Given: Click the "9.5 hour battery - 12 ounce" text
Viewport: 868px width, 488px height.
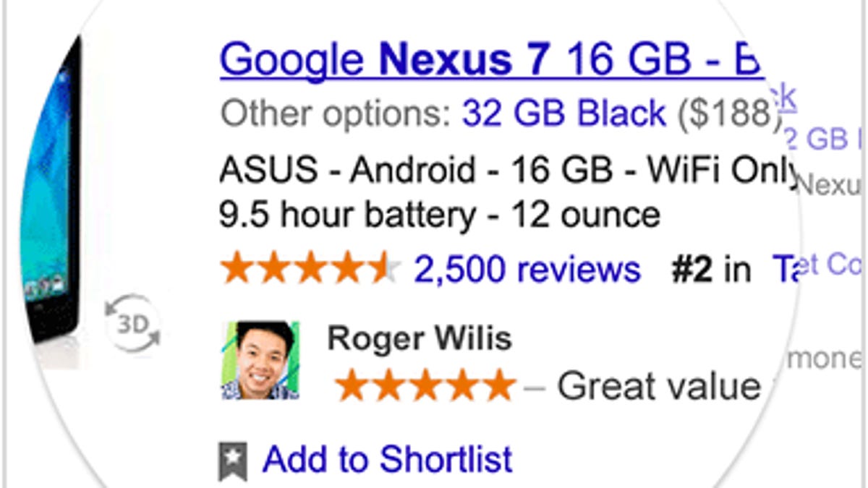Looking at the screenshot, I should coord(438,214).
